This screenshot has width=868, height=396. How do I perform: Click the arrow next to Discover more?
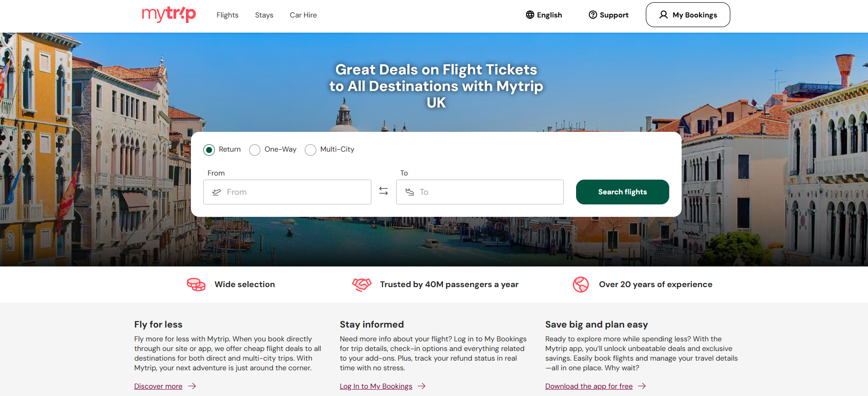(192, 386)
